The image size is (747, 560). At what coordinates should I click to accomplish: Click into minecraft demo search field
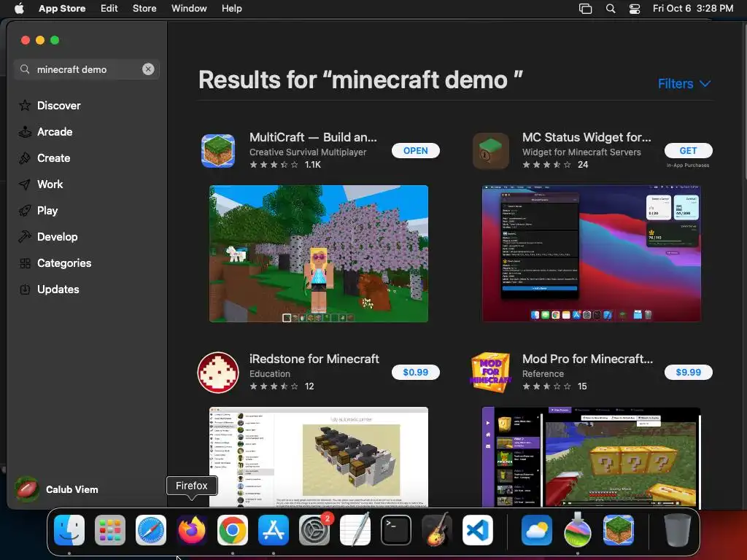tap(86, 69)
